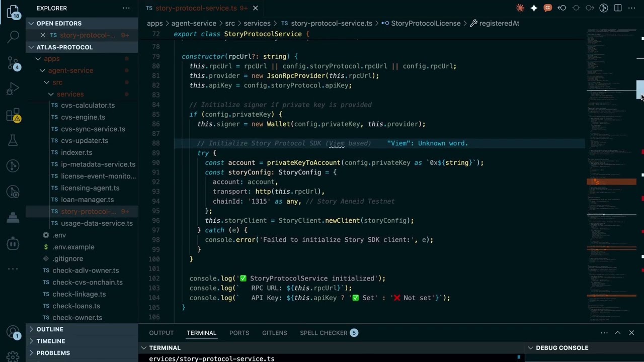Collapse the DEBUG CONSOLE pane header
The image size is (644, 362).
pos(585,348)
